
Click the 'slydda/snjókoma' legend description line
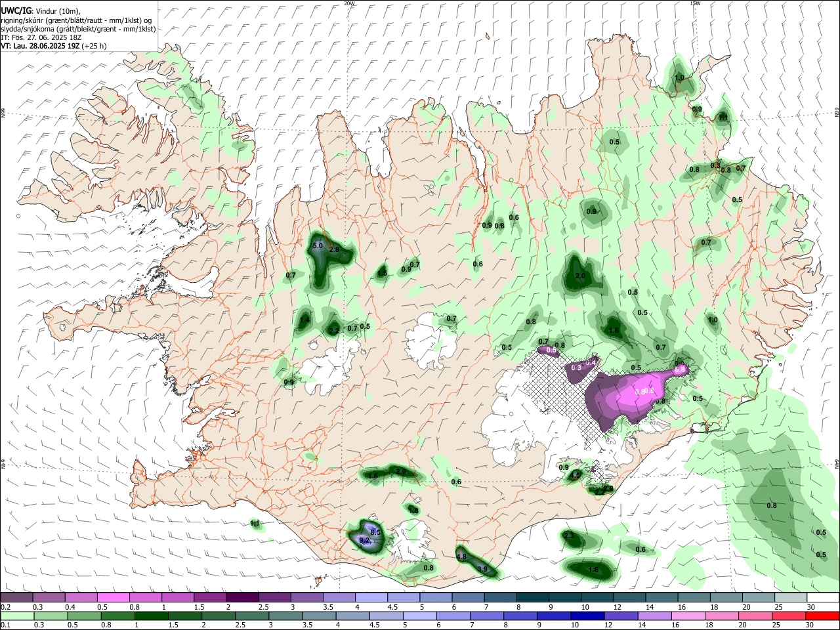pyautogui.click(x=77, y=28)
